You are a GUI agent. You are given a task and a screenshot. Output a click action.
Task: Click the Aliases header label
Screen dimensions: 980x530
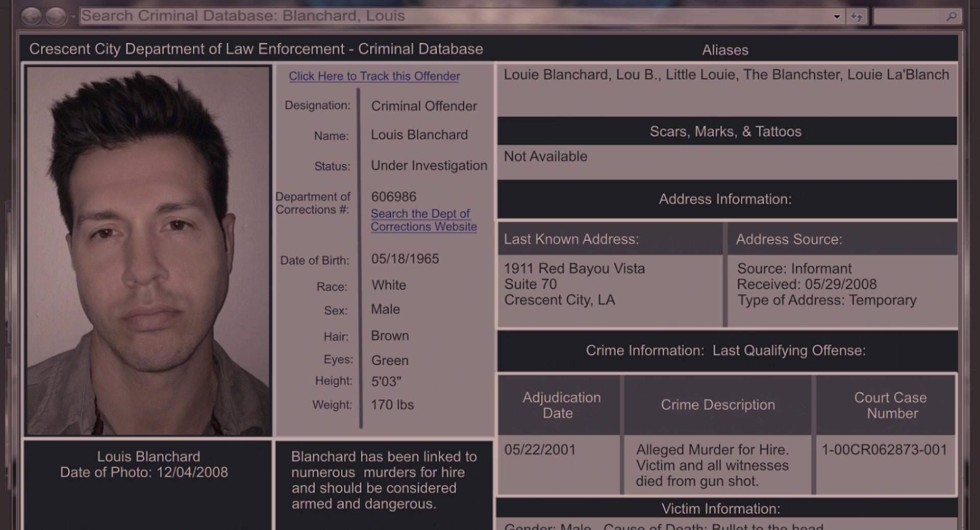tap(725, 50)
